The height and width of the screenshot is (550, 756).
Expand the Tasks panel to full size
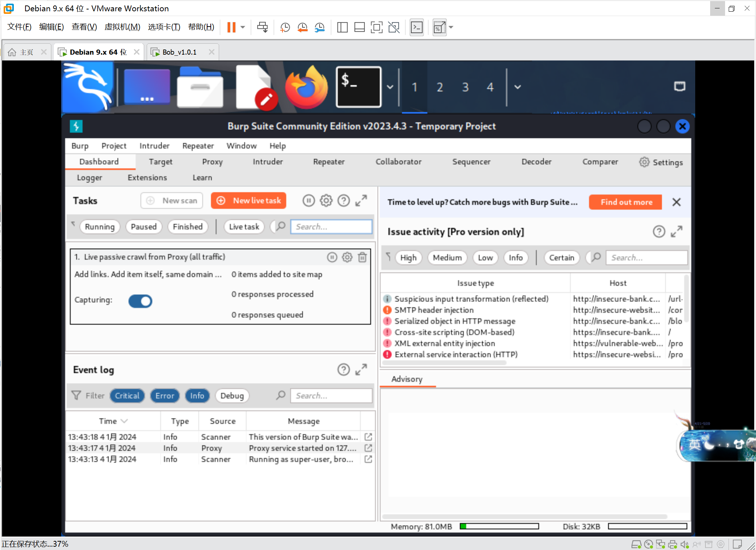[x=361, y=201]
